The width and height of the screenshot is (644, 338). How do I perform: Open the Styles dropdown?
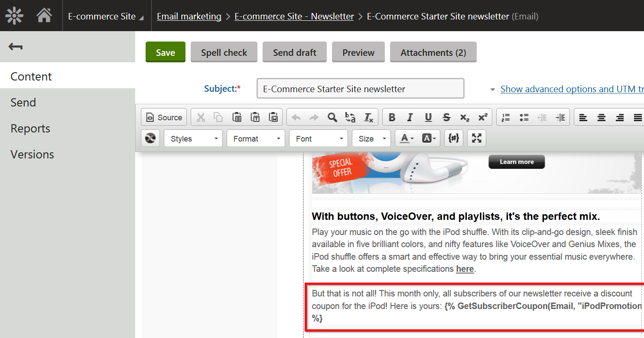click(193, 138)
